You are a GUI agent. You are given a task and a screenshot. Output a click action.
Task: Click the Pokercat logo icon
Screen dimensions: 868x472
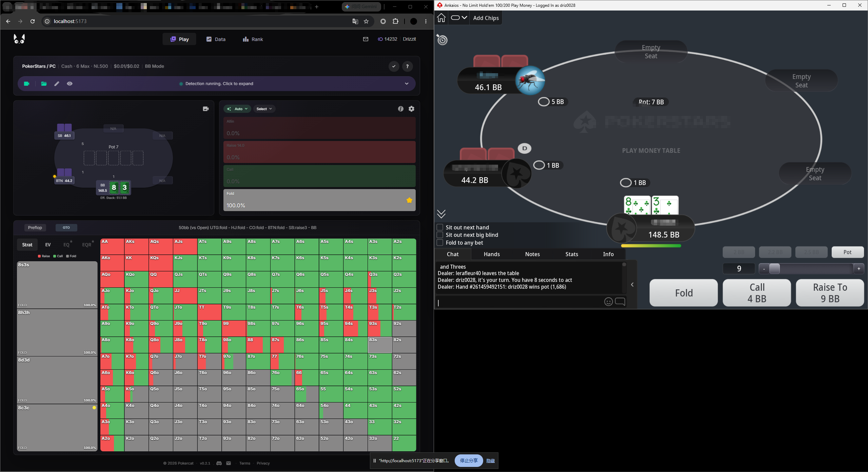pyautogui.click(x=19, y=39)
